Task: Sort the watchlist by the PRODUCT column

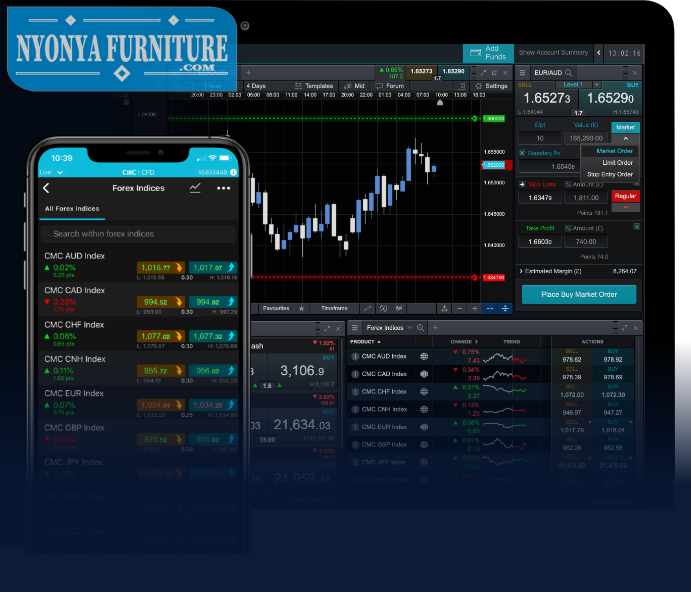Action: coord(364,342)
